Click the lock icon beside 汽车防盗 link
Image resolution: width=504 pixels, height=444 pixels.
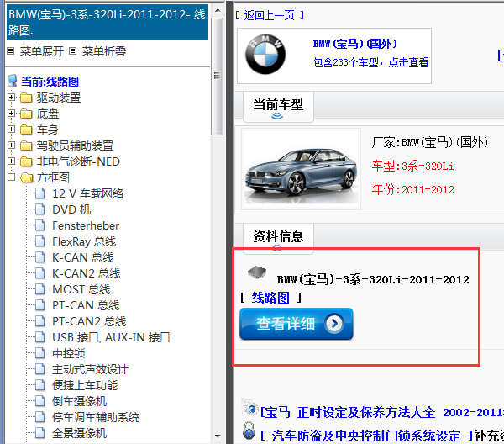pos(249,431)
